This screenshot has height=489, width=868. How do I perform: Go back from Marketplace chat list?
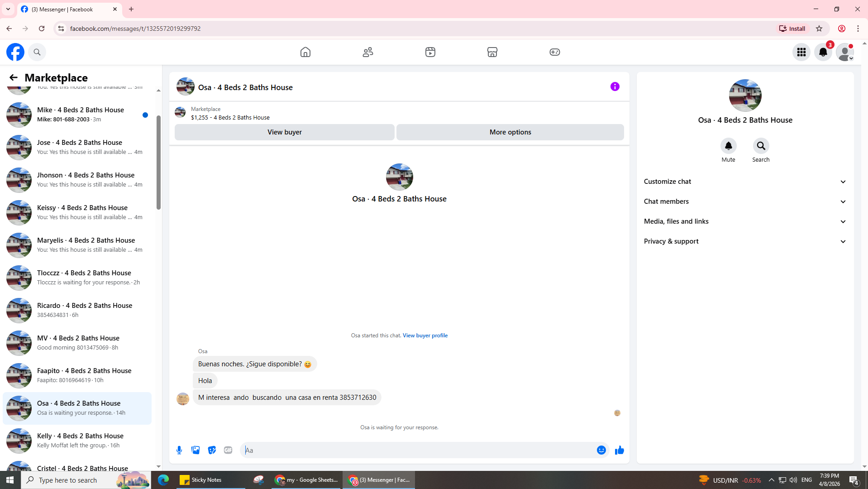pos(13,77)
